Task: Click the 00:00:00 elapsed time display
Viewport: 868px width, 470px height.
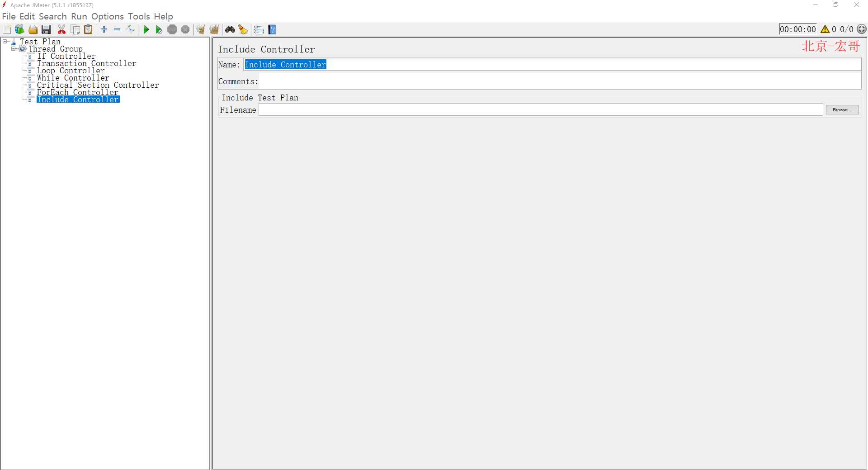Action: click(798, 29)
